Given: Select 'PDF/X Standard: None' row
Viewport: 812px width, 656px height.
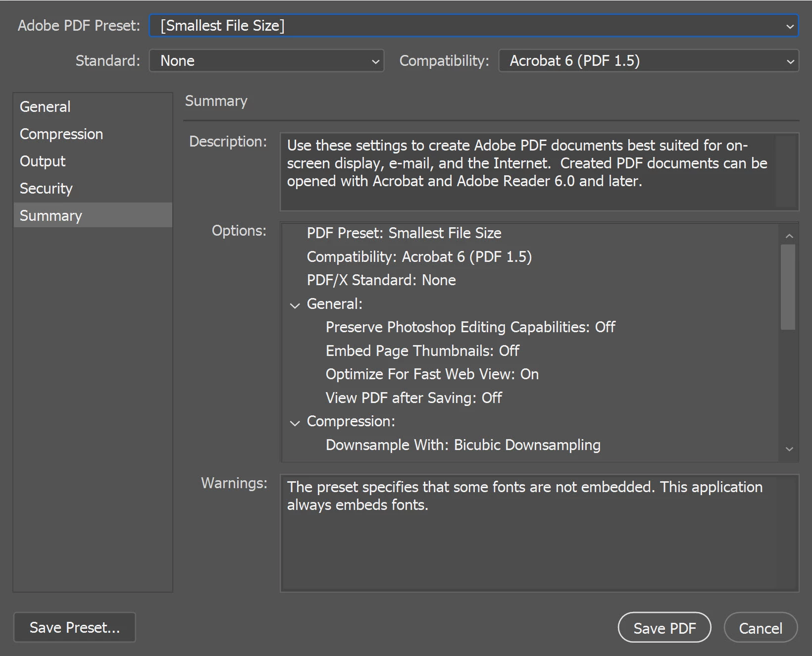Looking at the screenshot, I should [x=381, y=280].
